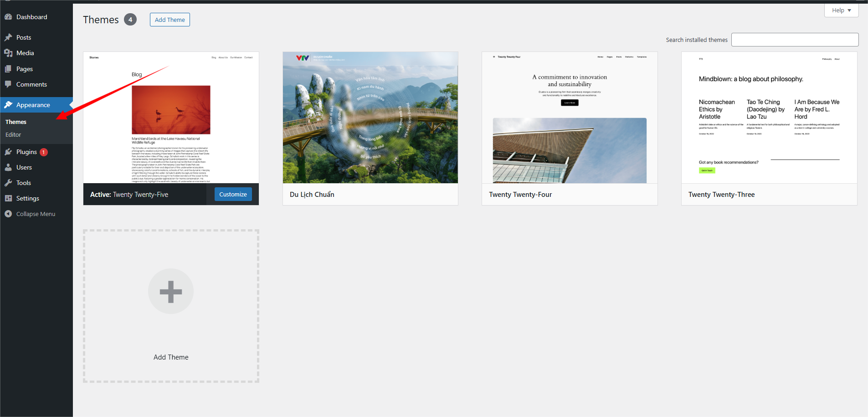Open the Appearance menu section
Screen dimensions: 868x417
pos(33,105)
